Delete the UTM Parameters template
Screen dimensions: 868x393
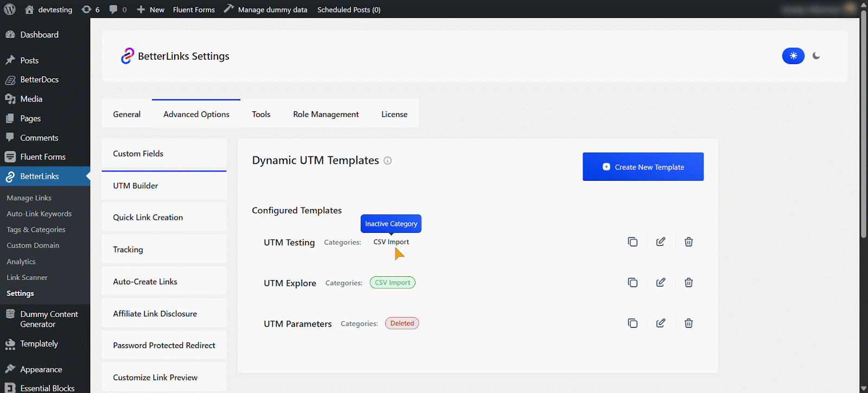pos(688,324)
